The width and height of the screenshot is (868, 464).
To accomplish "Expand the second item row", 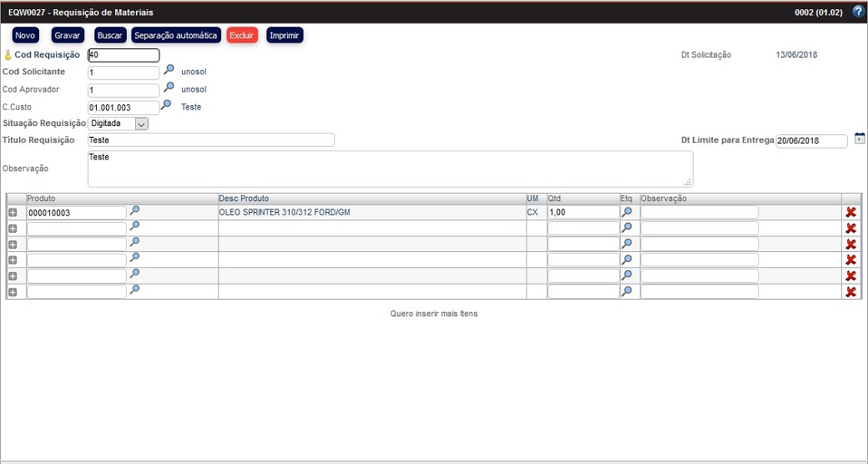I will coord(13,229).
